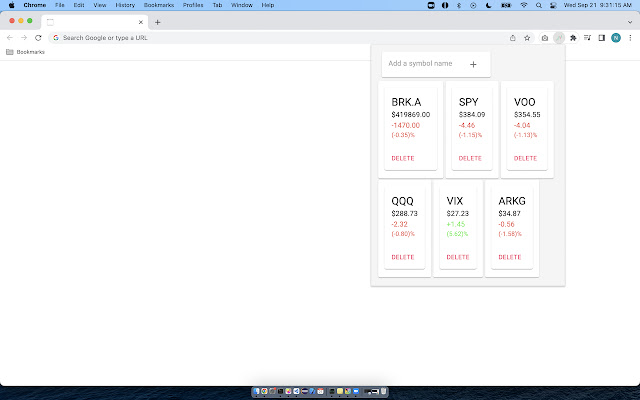This screenshot has width=640, height=400.
Task: Open Spotlight search icon
Action: click(539, 5)
